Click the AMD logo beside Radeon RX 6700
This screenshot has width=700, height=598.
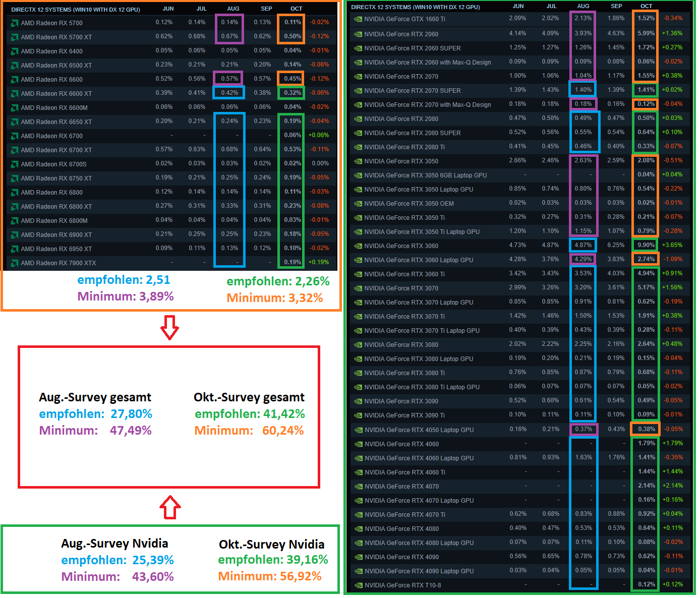(15, 136)
